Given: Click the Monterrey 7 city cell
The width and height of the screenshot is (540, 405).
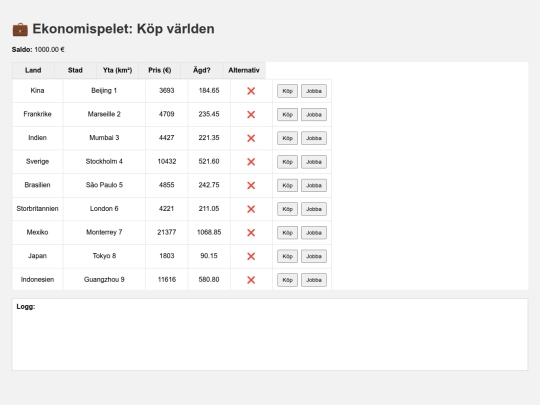Looking at the screenshot, I should 104,232.
